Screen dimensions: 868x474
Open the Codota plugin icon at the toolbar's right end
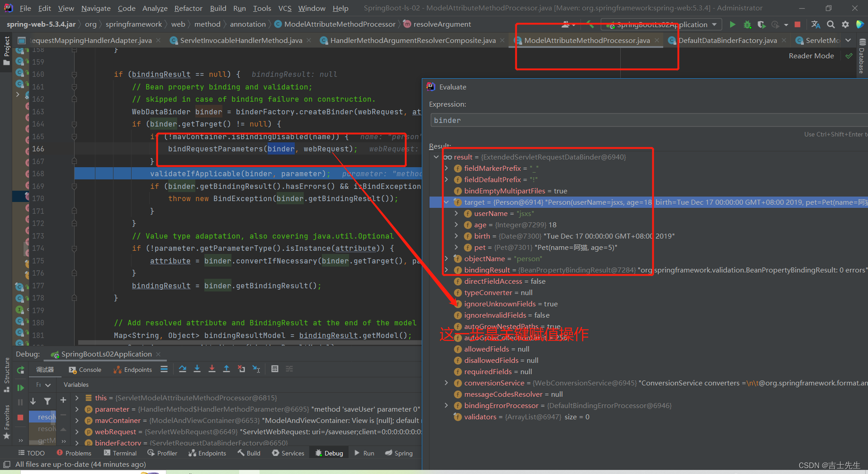point(860,24)
